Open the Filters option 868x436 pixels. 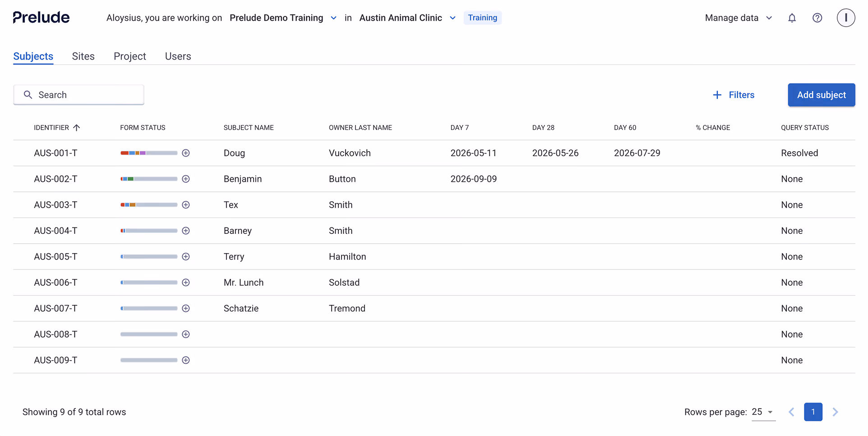coord(734,95)
